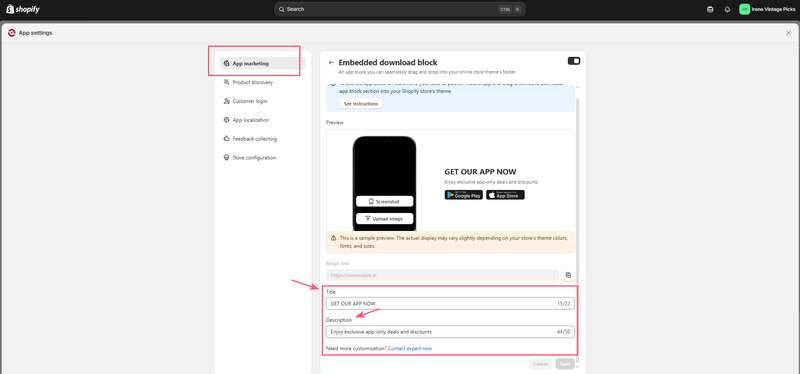800x374 pixels.
Task: Click the Upload image button
Action: click(x=384, y=218)
